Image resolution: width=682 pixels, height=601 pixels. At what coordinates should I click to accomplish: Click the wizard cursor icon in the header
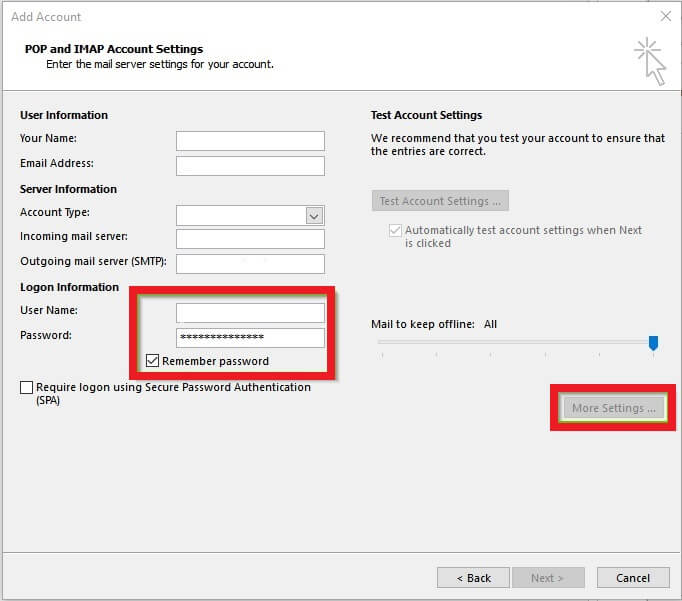[650, 60]
